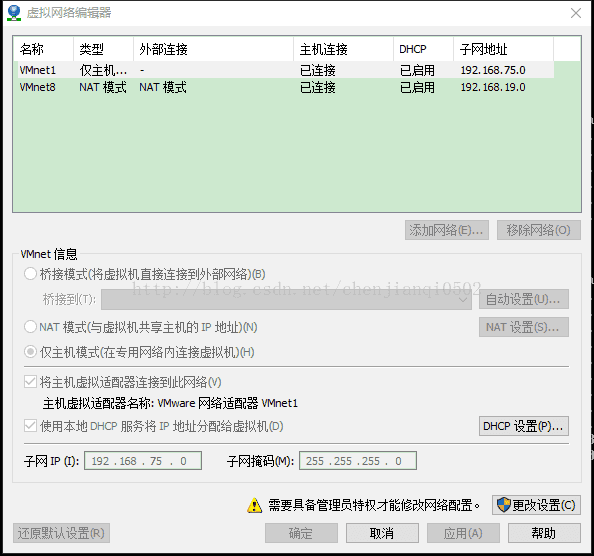The width and height of the screenshot is (594, 556).
Task: Click 需要具备管理员特权 warning text
Action: (374, 505)
